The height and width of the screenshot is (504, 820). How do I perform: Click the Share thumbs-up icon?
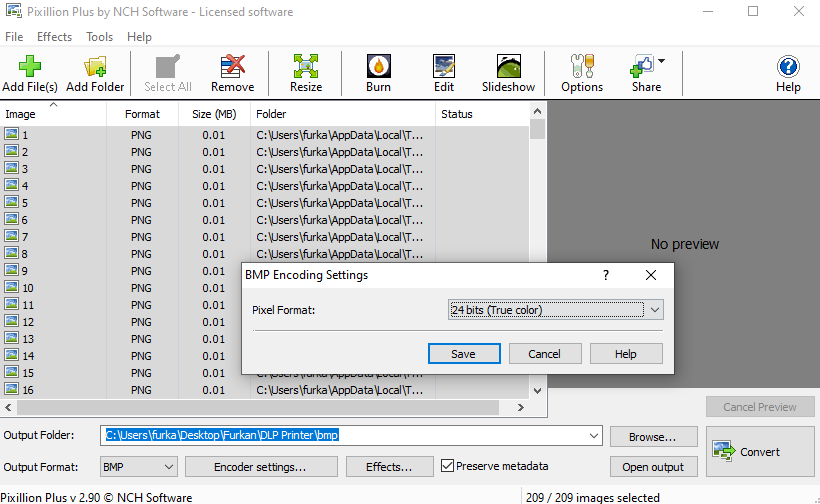coord(642,67)
